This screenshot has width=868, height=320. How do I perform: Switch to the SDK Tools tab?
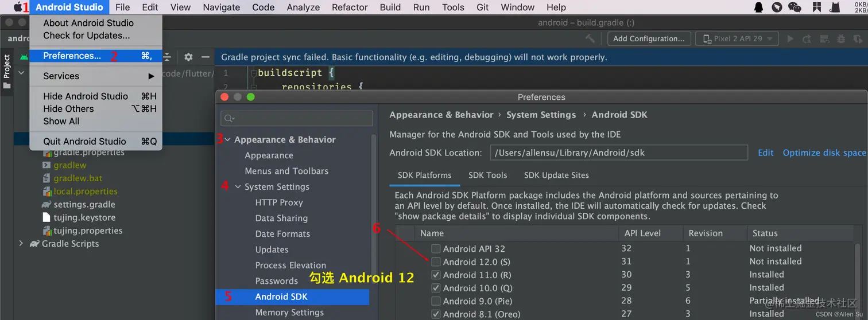pyautogui.click(x=487, y=175)
